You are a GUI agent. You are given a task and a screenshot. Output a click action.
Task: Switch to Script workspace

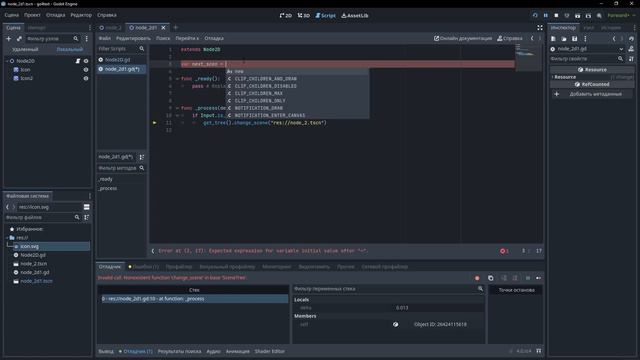pos(325,16)
